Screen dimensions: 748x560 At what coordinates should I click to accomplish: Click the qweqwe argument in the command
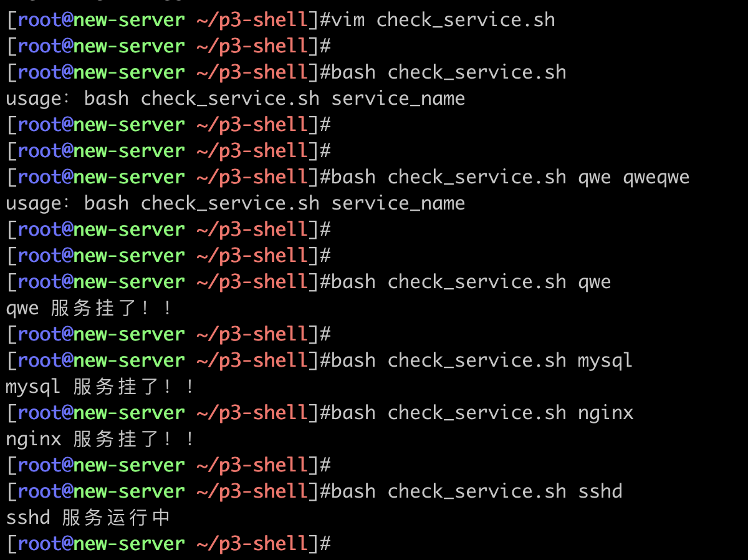point(656,177)
